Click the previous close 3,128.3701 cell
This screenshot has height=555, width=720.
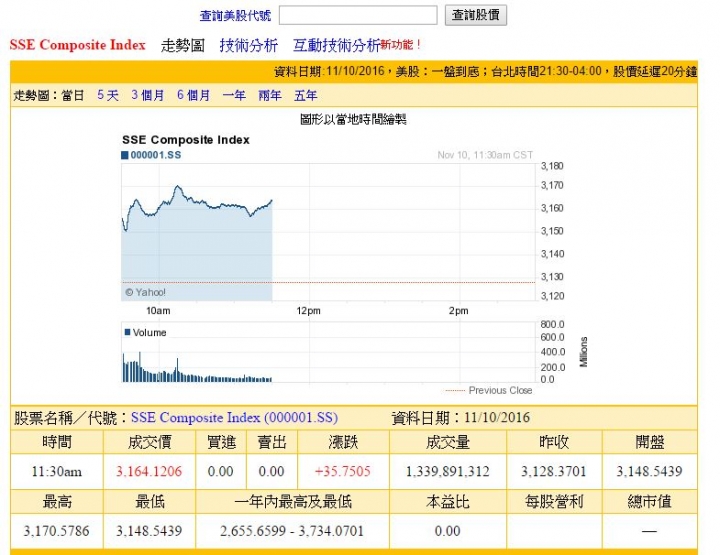(554, 471)
